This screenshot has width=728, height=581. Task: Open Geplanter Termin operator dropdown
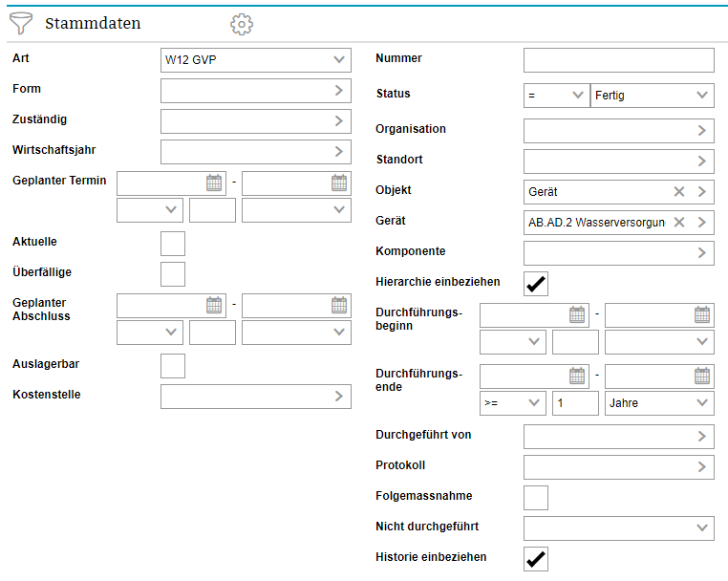pos(150,210)
